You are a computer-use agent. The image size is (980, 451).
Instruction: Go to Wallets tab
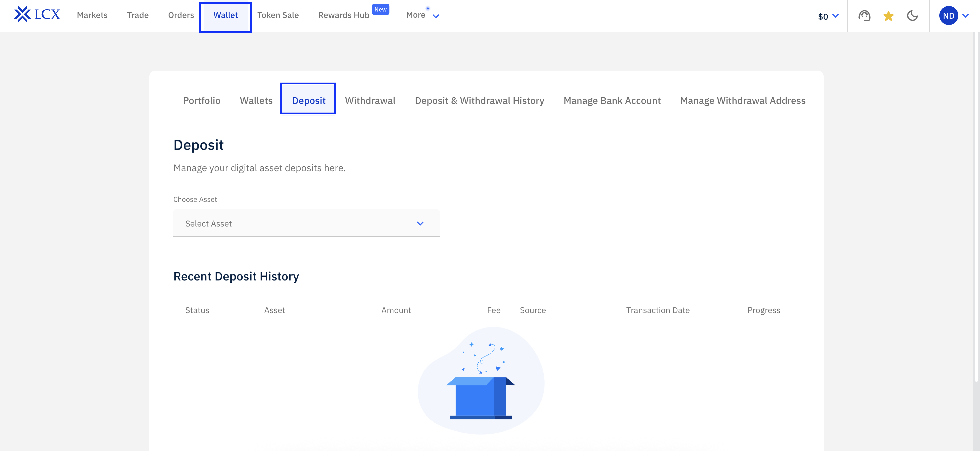pos(256,100)
